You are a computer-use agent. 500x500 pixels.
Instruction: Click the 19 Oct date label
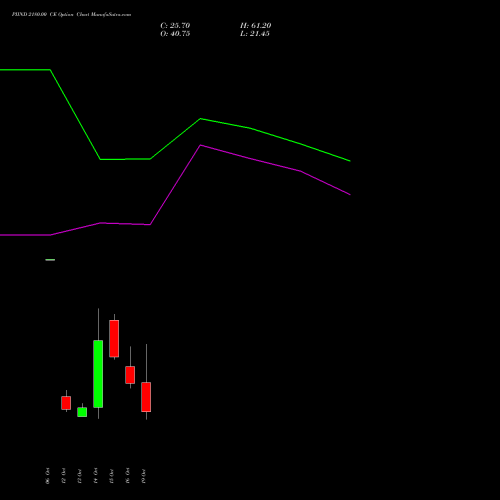(x=143, y=476)
